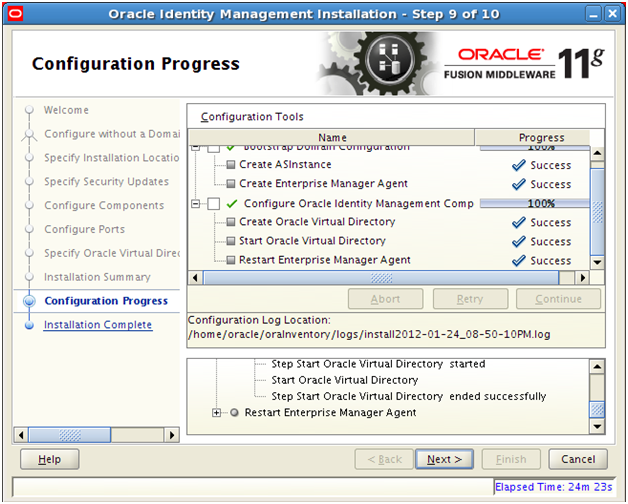Click 100% progress bar of Configure Oracle Identity Management
This screenshot has height=504, width=628.
click(x=535, y=204)
